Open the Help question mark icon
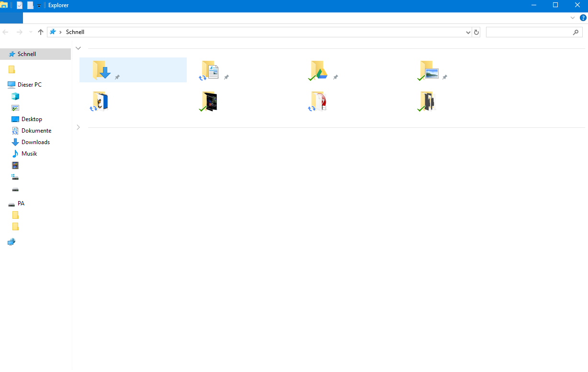 tap(583, 18)
